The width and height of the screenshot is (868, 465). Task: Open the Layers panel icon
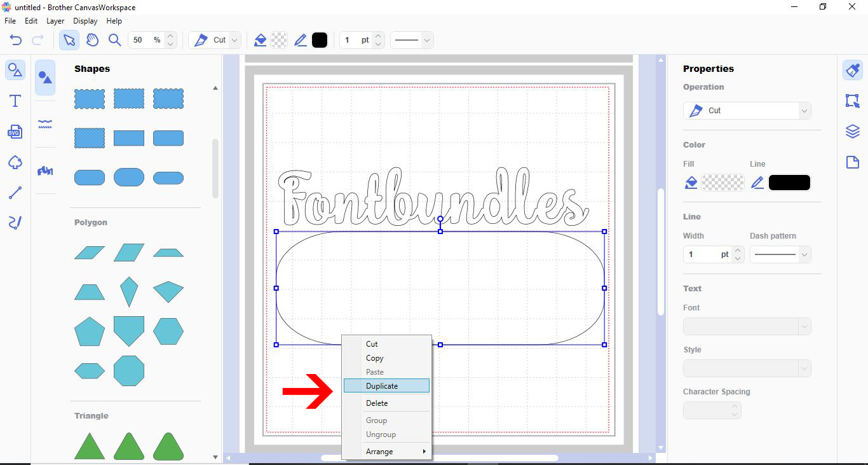click(853, 131)
